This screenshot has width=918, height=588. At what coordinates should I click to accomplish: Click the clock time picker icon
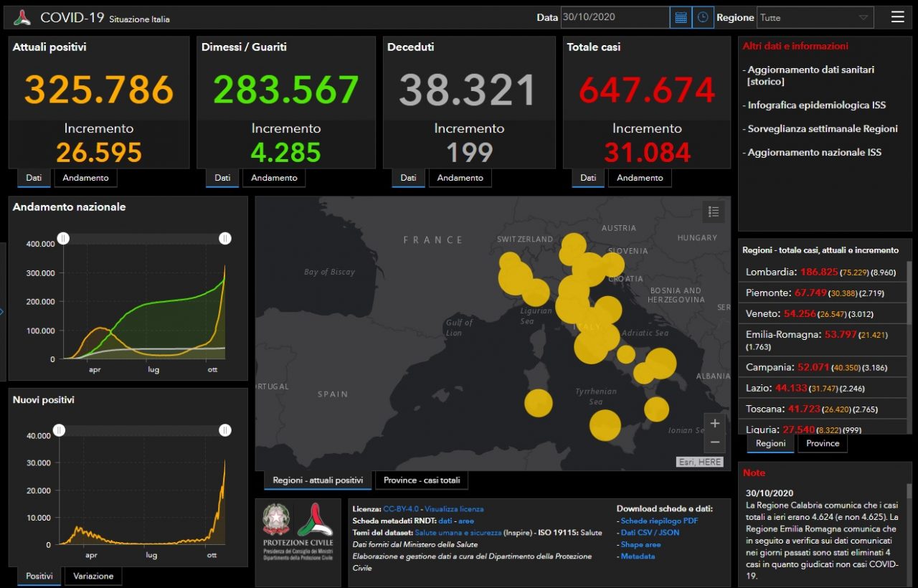[x=703, y=17]
